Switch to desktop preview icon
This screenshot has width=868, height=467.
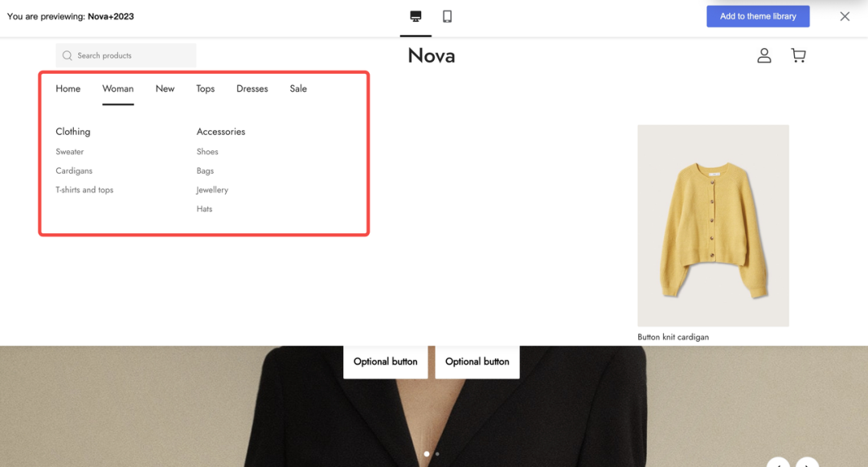pyautogui.click(x=416, y=17)
